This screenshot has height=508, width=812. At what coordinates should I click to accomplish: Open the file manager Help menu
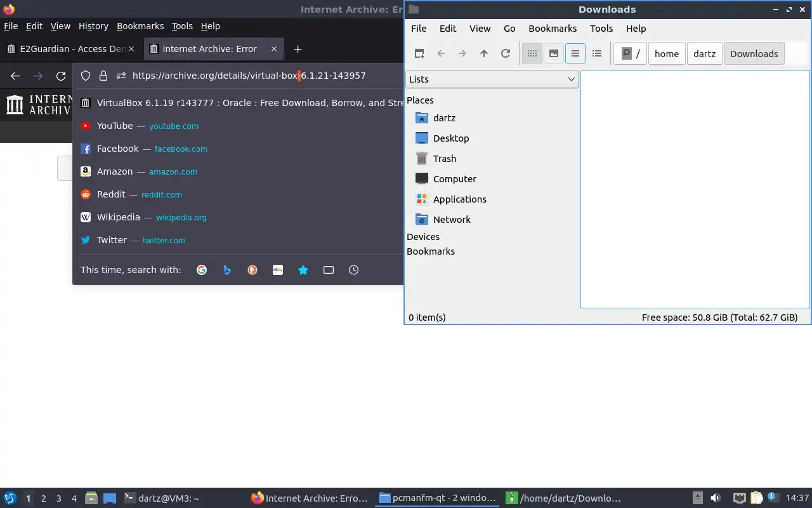636,29
